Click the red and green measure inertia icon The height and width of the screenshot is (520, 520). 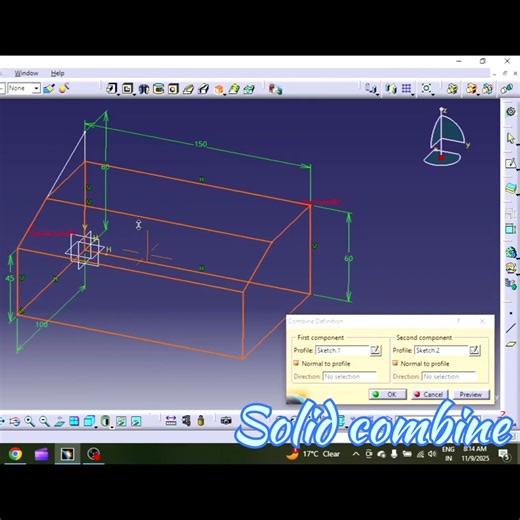tap(275, 89)
